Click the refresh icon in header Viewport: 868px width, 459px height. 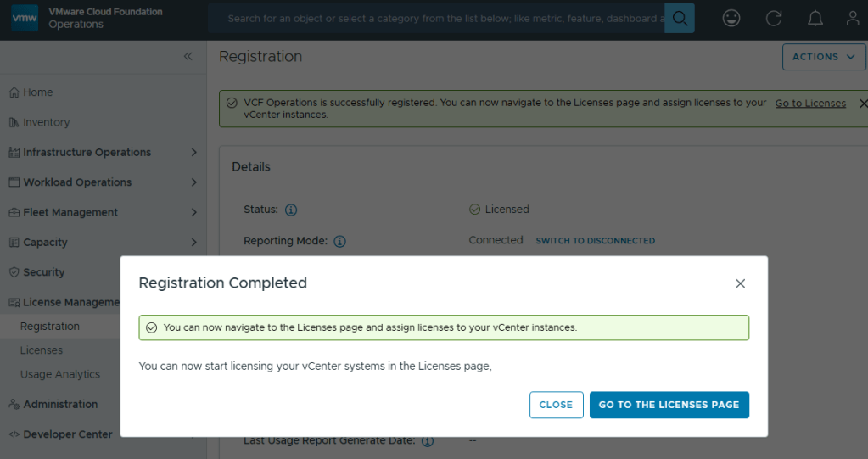click(x=774, y=18)
